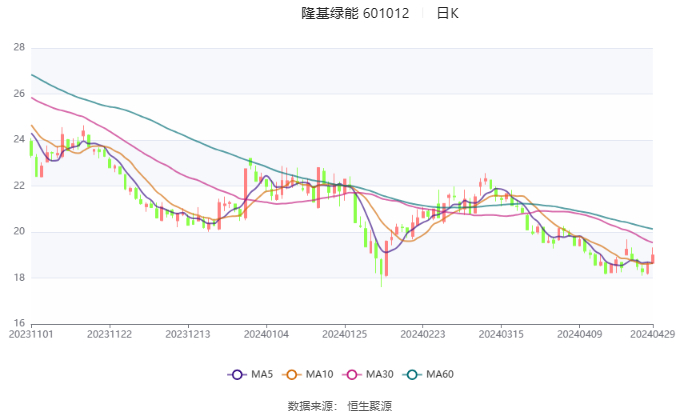
Task: Click the 20240315 date axis label
Action: tap(499, 335)
